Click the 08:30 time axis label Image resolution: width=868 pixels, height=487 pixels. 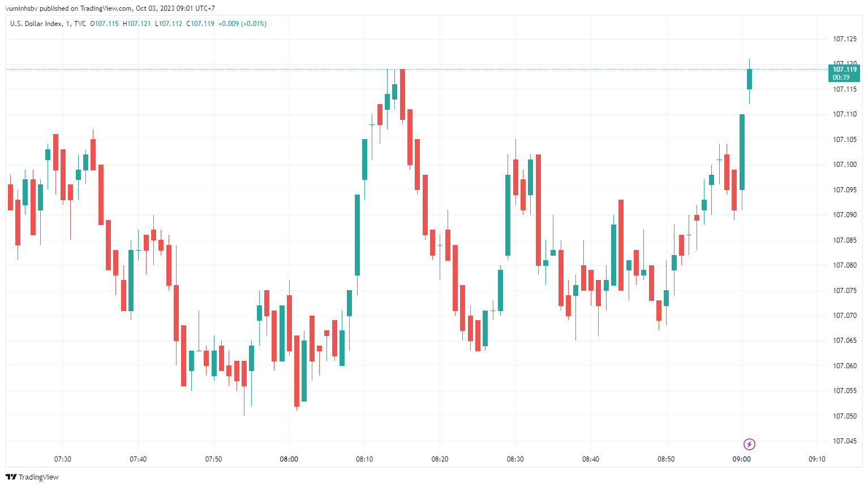515,459
